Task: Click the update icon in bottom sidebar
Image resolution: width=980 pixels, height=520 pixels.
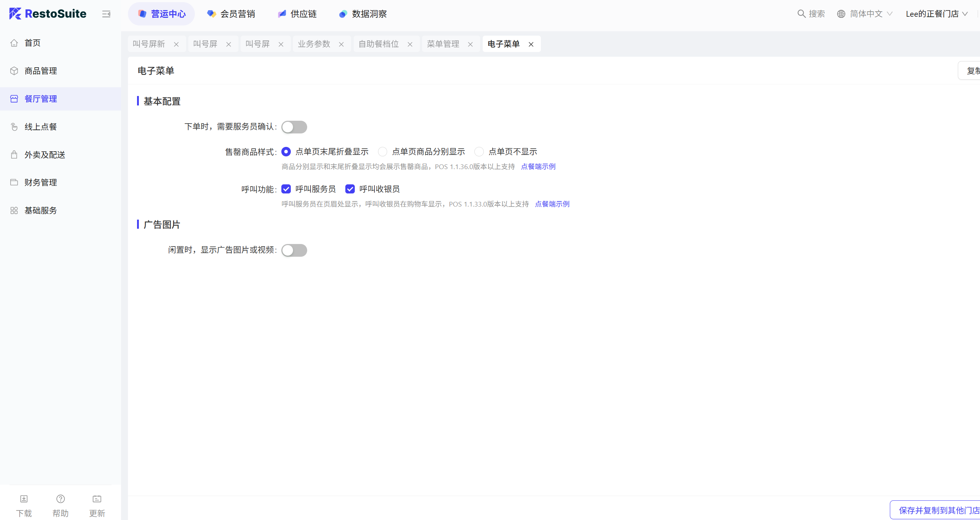Action: (x=97, y=499)
